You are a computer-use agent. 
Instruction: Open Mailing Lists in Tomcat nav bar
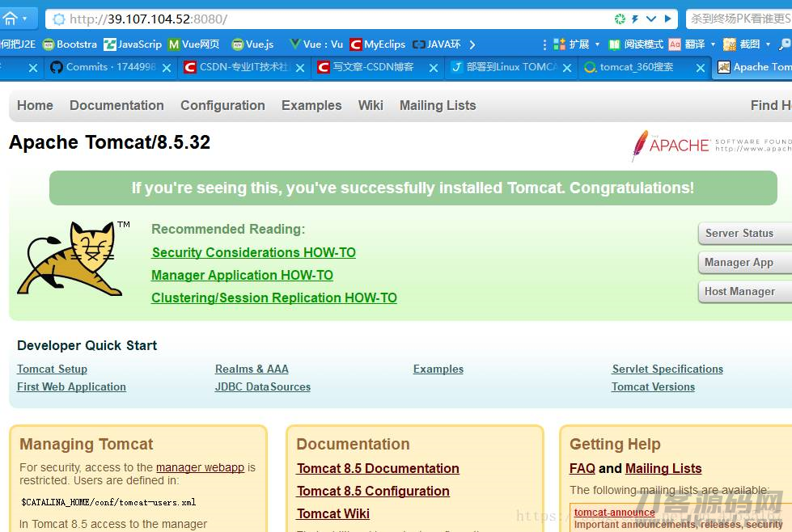(x=438, y=105)
